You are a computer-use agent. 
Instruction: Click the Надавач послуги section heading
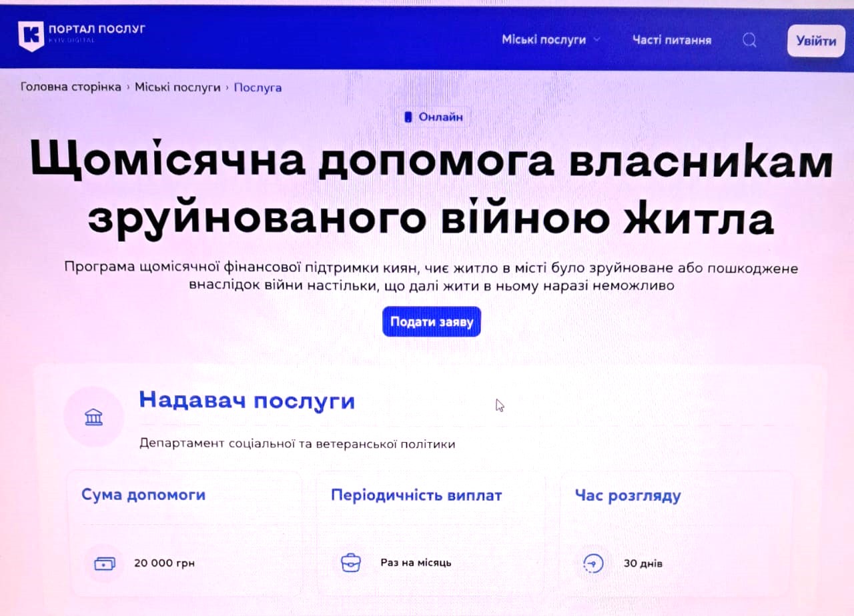tap(247, 401)
